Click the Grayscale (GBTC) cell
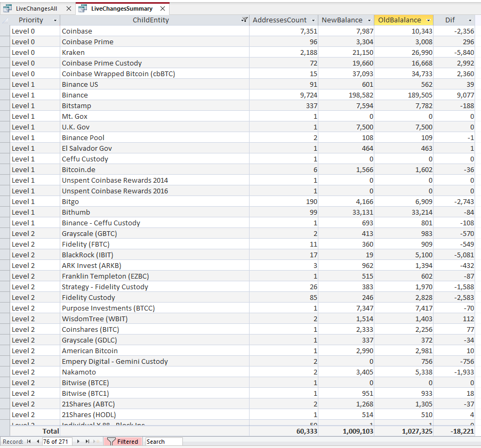 (x=155, y=233)
